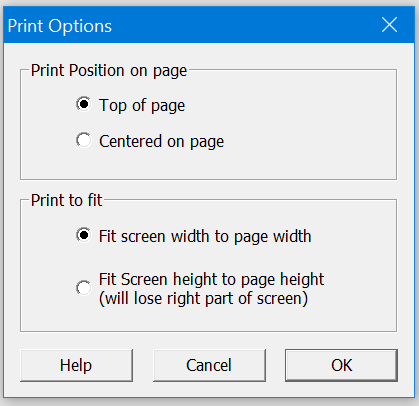Close the Print Options dialog with X
419x406 pixels.
[x=389, y=25]
